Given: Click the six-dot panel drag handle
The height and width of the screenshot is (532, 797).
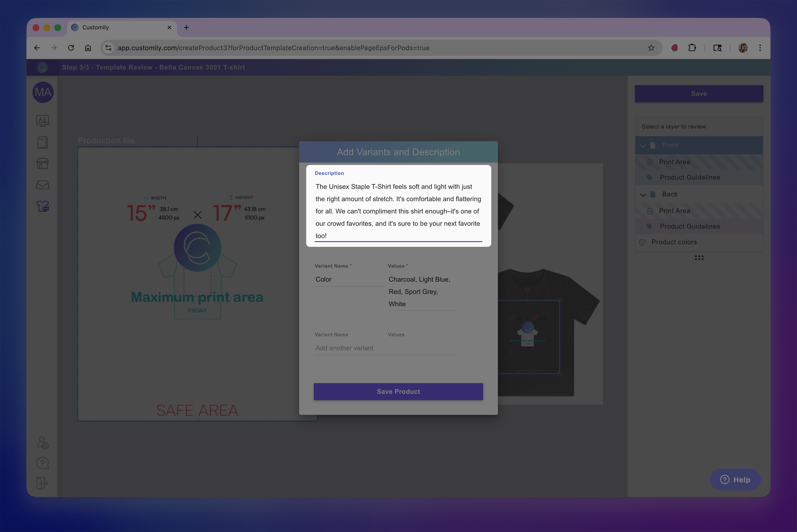Looking at the screenshot, I should [699, 258].
